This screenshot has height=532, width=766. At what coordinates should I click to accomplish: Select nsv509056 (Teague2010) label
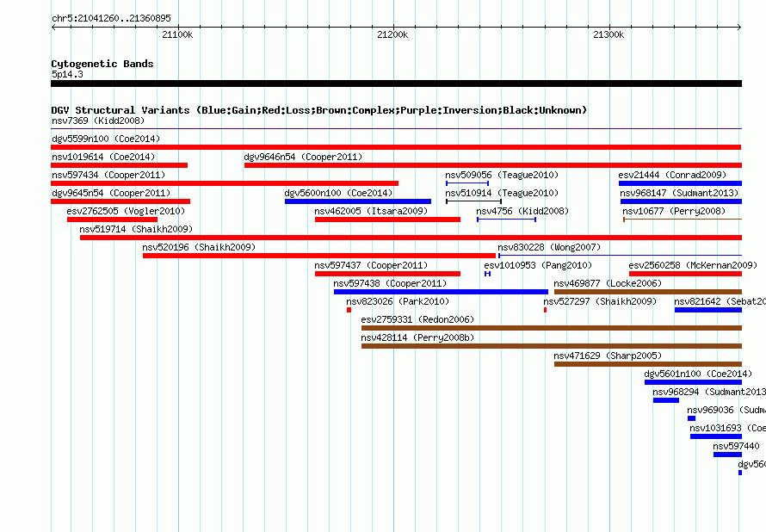coord(502,175)
